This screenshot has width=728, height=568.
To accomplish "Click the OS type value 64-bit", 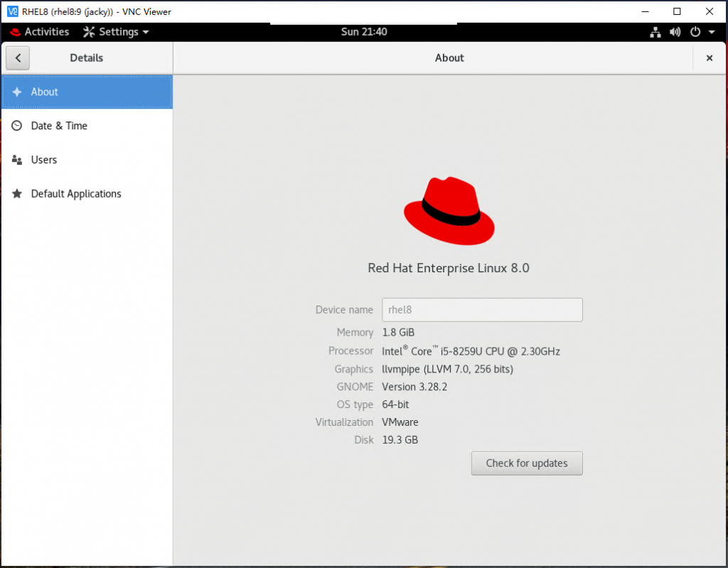I will coord(395,404).
